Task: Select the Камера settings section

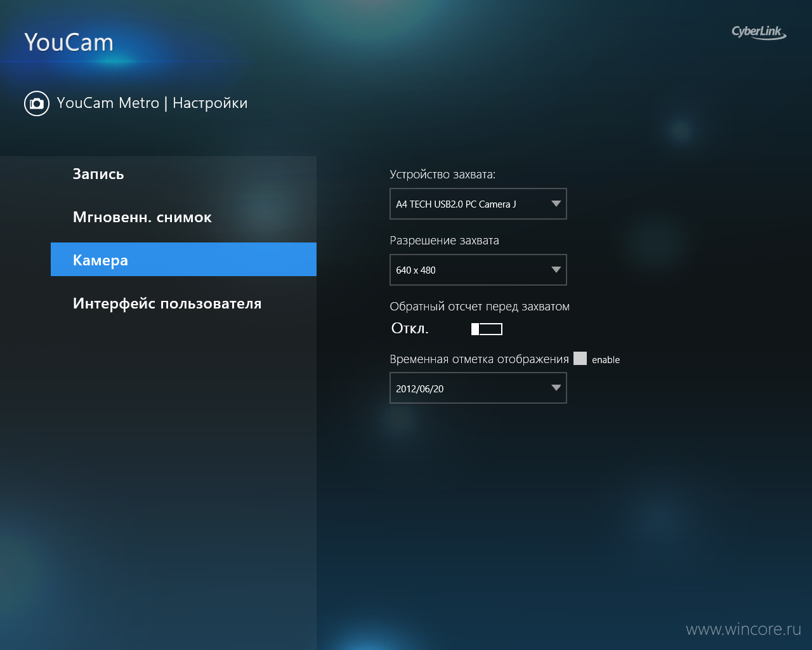Action: pyautogui.click(x=183, y=260)
